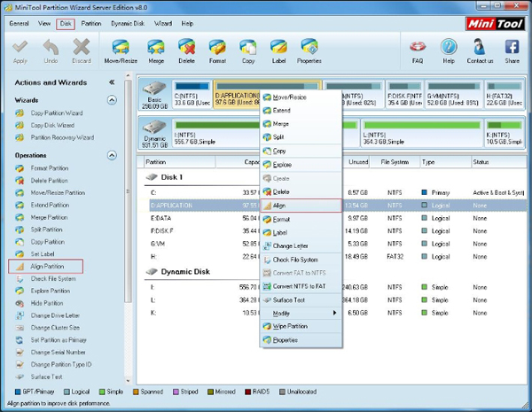Screen dimensions: 532x412
Task: Select Change Cluster Size operation
Action: tap(55, 328)
